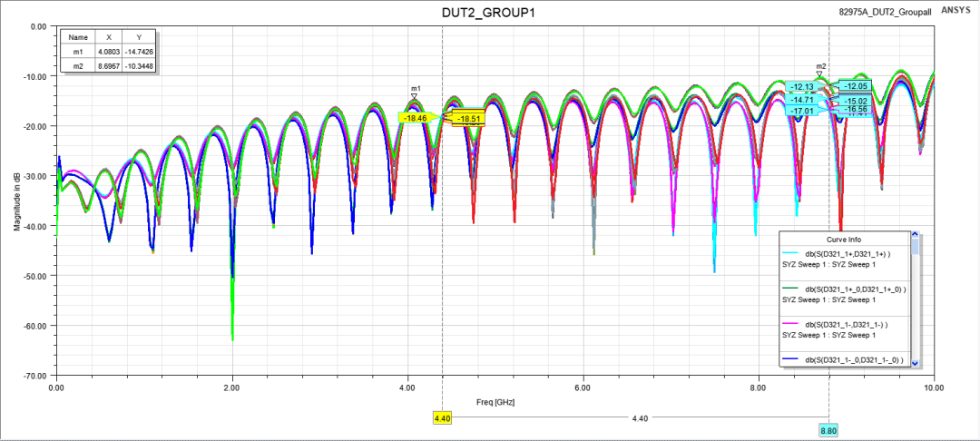This screenshot has height=441, width=980.
Task: Select the Magnitude in dB axis label
Action: (17, 200)
